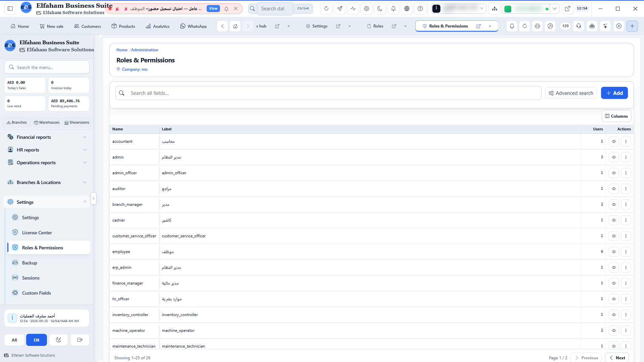The width and height of the screenshot is (644, 362).
Task: Click the refresh icon in top bar
Action: pyautogui.click(x=326, y=9)
